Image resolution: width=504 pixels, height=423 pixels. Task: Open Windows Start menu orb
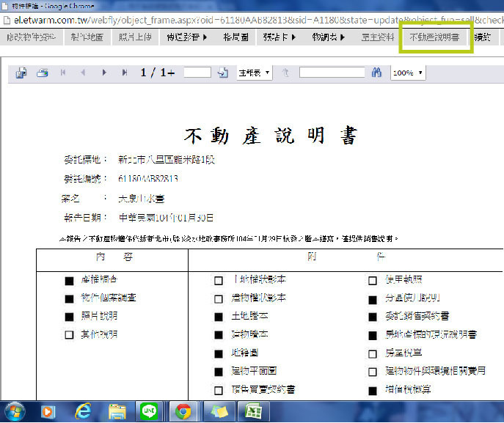15,411
